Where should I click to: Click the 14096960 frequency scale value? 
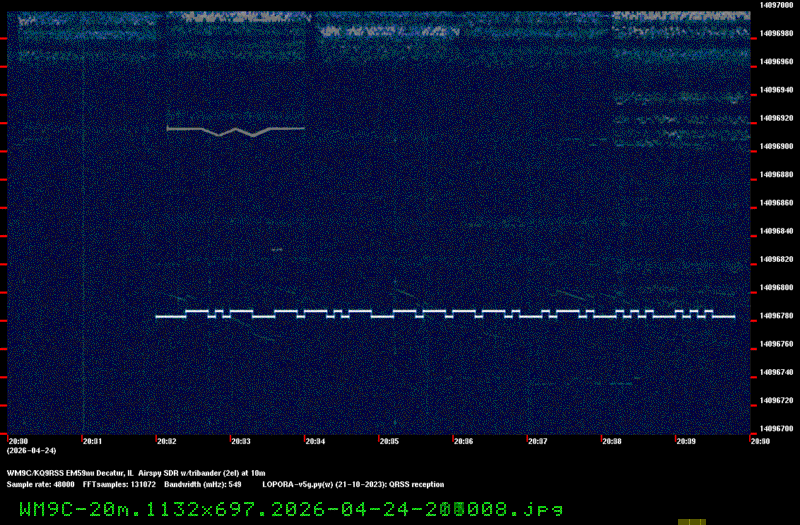776,62
